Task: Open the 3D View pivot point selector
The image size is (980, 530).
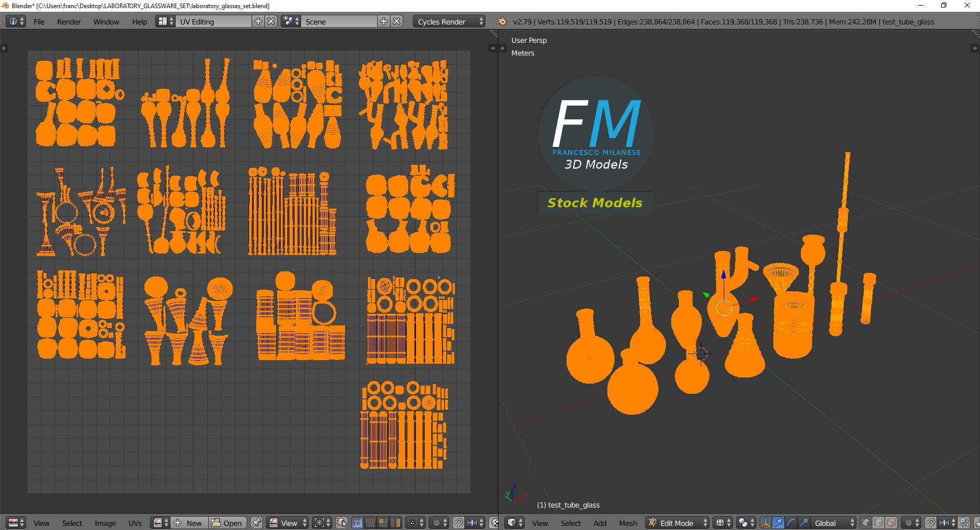Action: [x=746, y=523]
